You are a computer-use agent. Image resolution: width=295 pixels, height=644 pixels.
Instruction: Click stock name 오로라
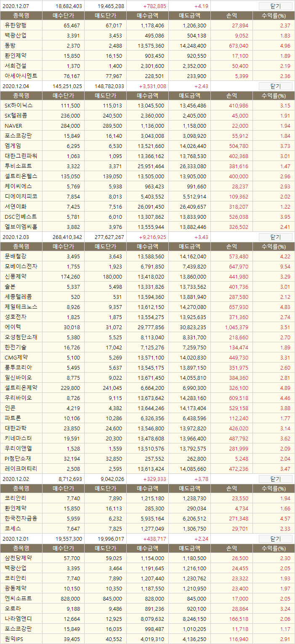click(x=13, y=609)
